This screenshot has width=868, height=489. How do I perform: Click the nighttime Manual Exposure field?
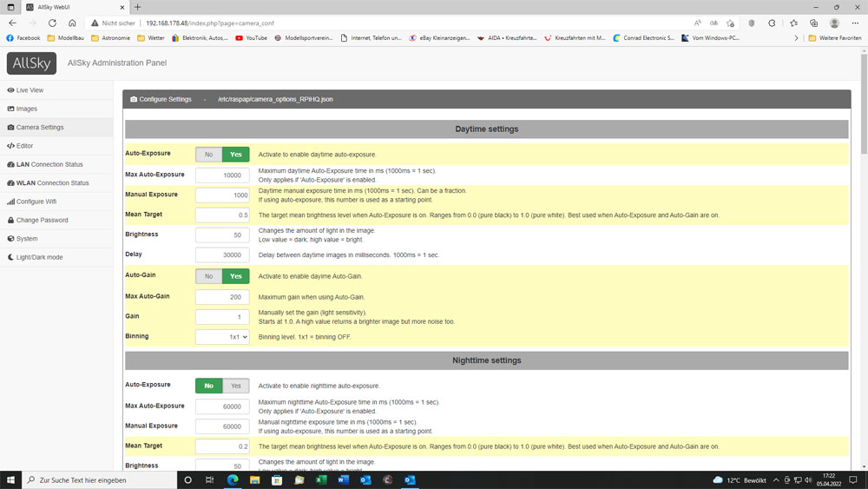[222, 426]
